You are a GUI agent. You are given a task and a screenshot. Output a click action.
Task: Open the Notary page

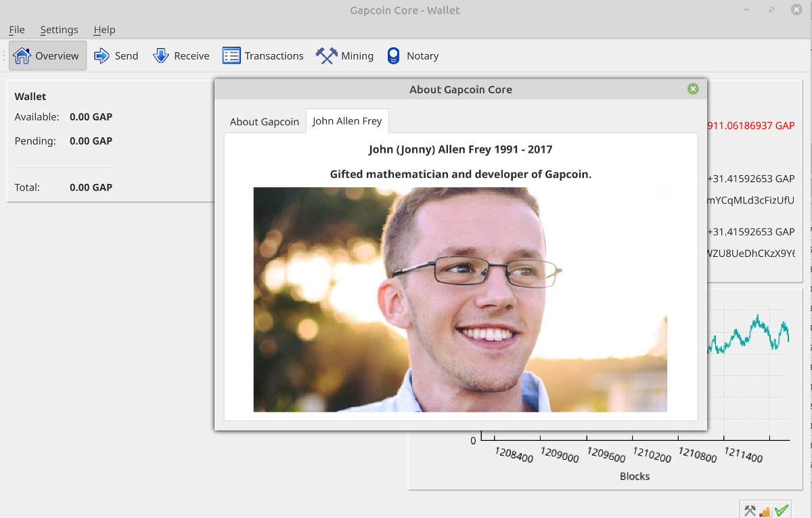[x=412, y=55]
